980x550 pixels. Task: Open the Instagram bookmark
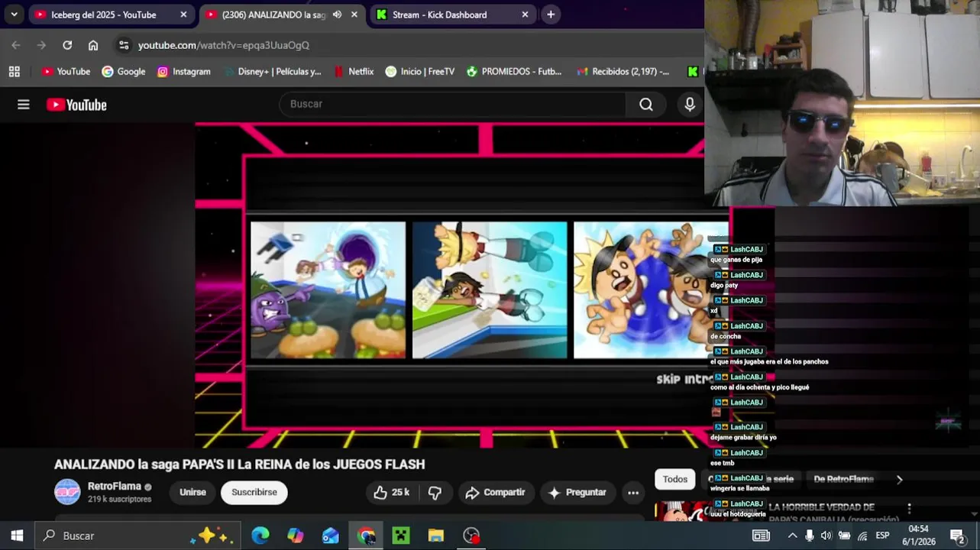[183, 71]
